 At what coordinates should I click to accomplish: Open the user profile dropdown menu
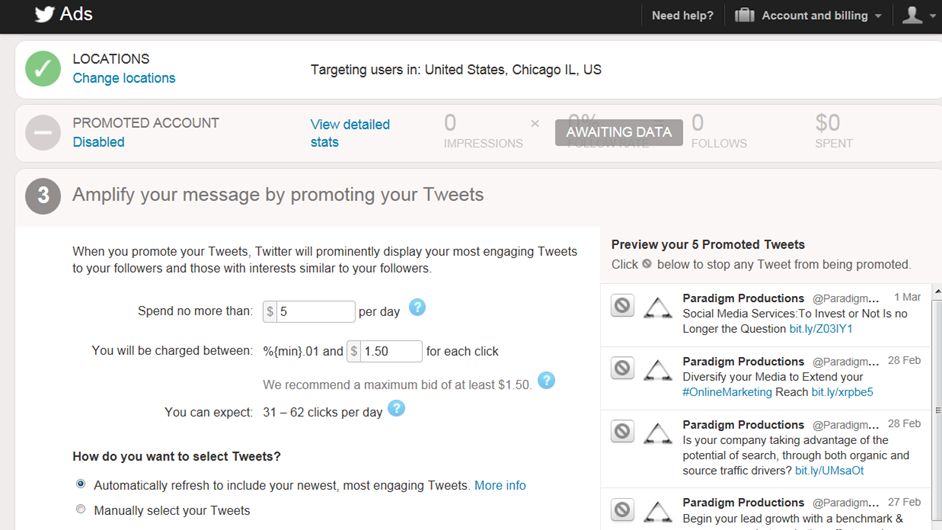pos(916,15)
